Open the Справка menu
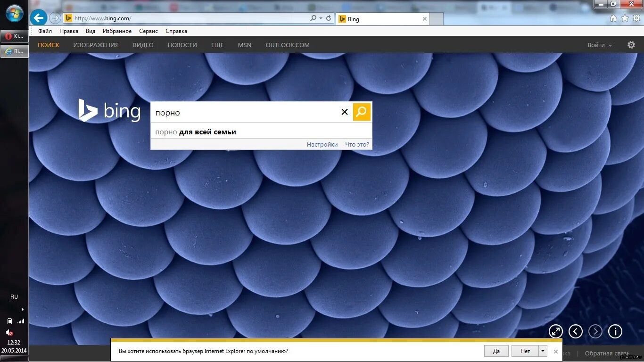644x362 pixels. tap(176, 31)
